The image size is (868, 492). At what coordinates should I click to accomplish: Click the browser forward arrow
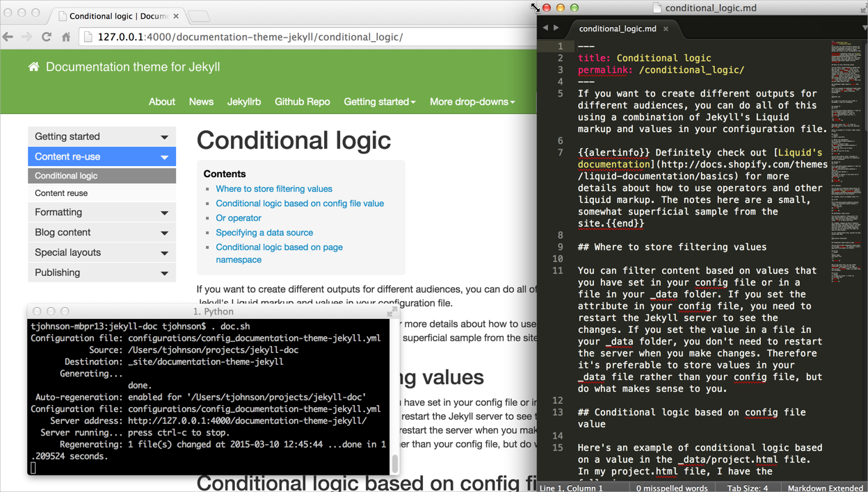pos(26,37)
